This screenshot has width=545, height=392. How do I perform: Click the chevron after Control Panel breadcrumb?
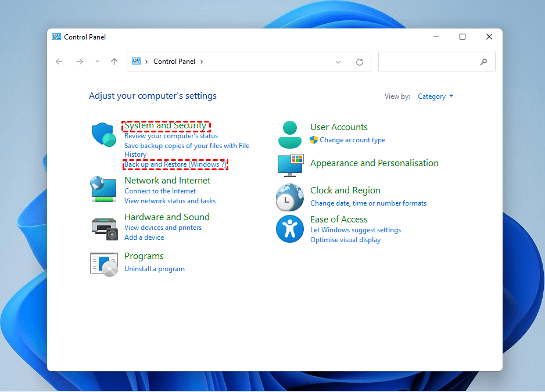click(202, 62)
